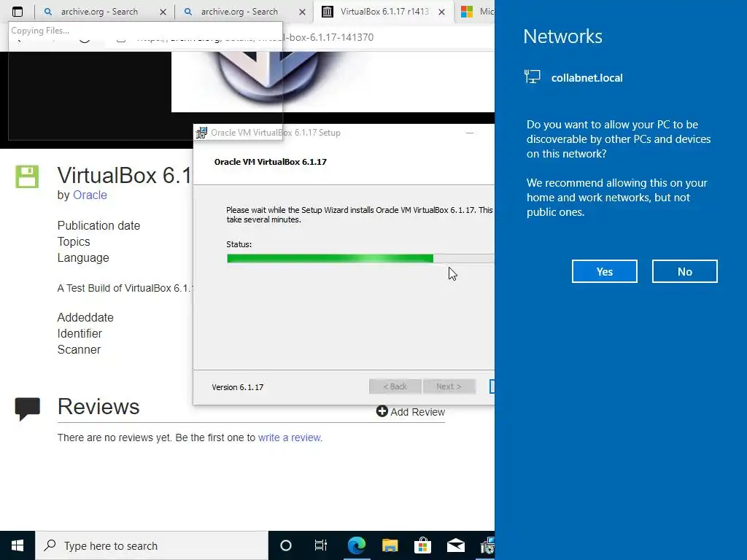Click VirtualBox installer icon in taskbar

(487, 545)
